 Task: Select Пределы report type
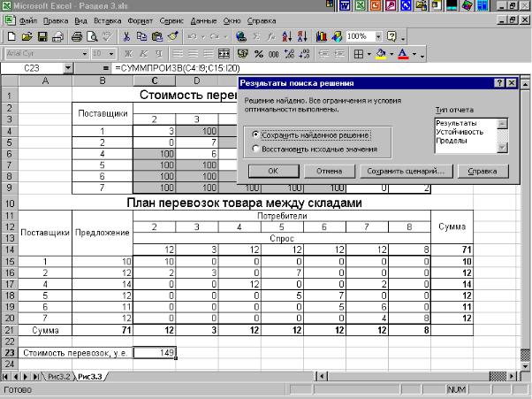452,141
